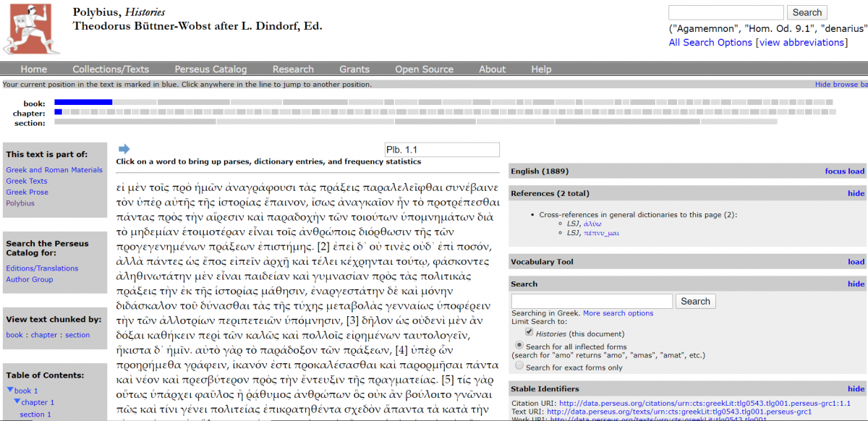868x421 pixels.
Task: Select "Search for exact forms only"
Action: (519, 365)
